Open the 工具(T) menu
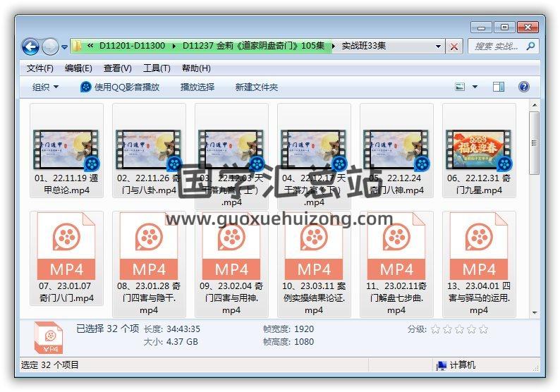Image resolution: width=560 pixels, height=392 pixels. point(157,68)
